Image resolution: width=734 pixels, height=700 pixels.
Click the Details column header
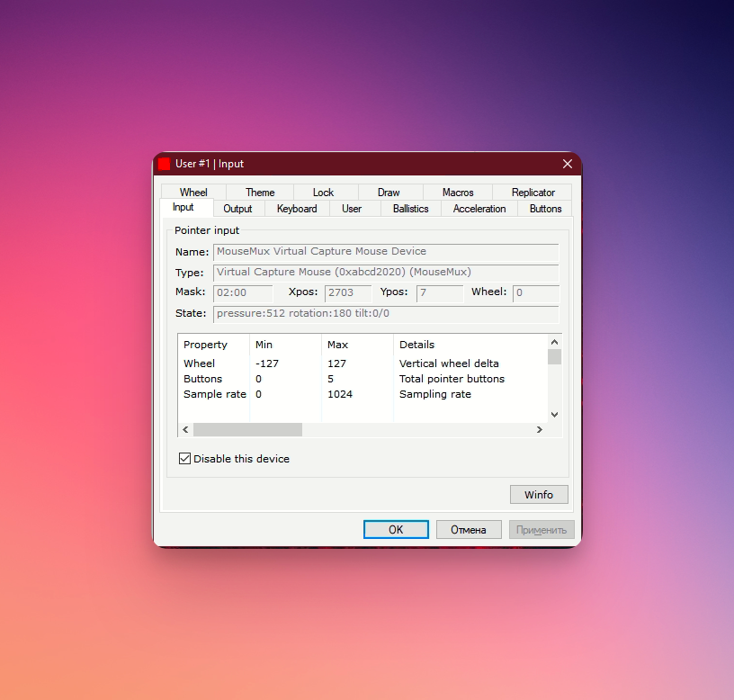(x=470, y=345)
